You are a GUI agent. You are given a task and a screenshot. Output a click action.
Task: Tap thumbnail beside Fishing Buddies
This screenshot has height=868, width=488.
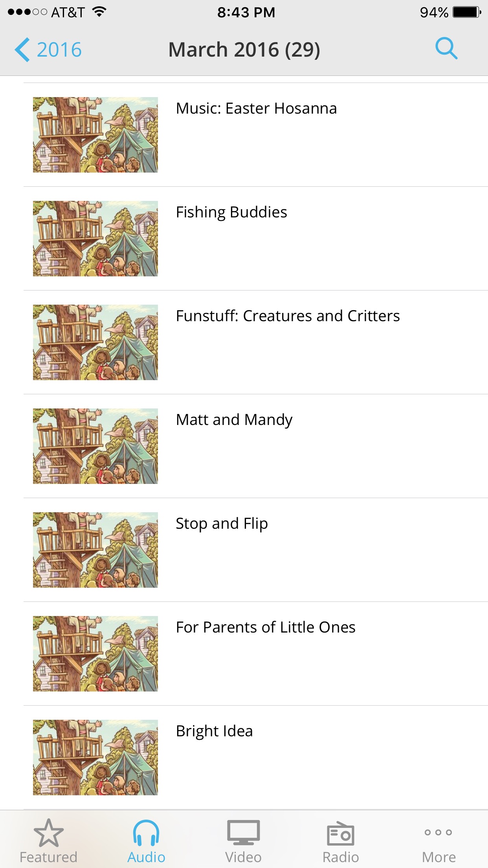(95, 239)
